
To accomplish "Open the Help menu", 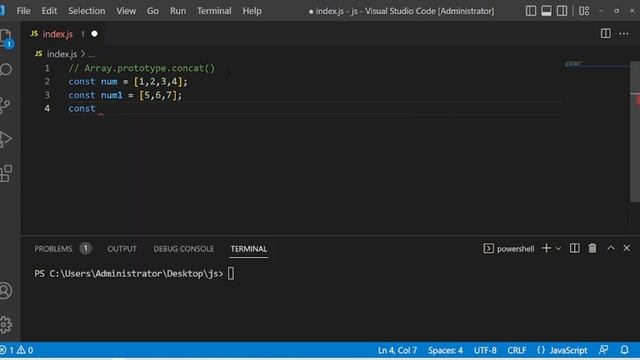I will pos(252,11).
